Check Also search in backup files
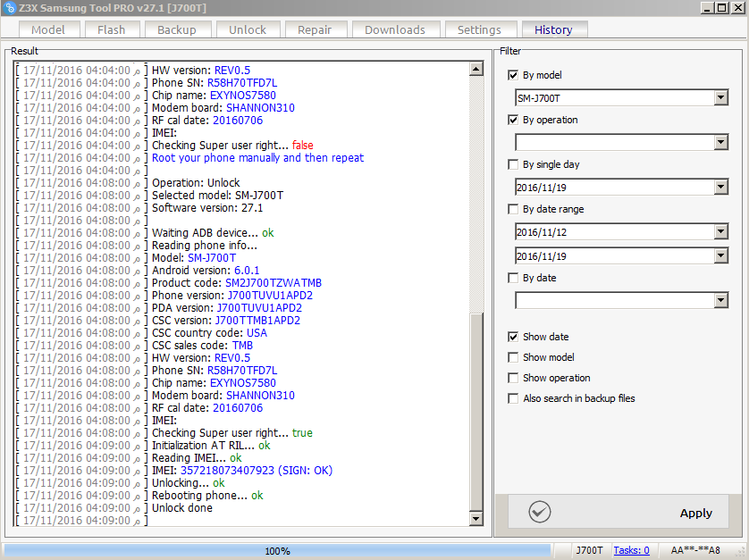Screen dimensions: 749x560 pos(513,398)
